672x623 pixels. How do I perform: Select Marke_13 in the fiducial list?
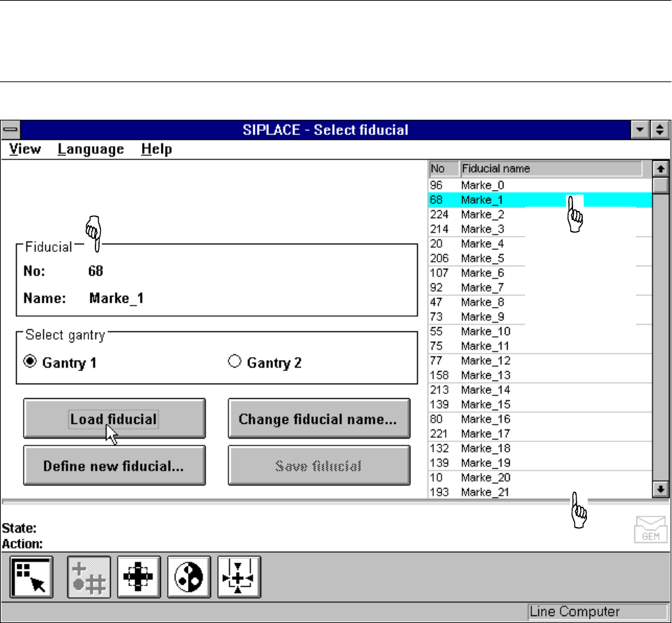click(x=540, y=375)
